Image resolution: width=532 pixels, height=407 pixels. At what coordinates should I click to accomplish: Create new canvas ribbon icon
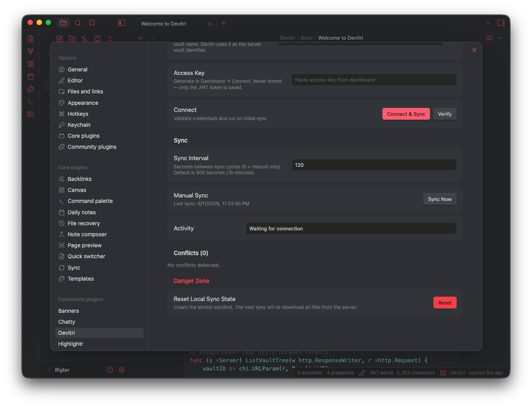point(31,64)
